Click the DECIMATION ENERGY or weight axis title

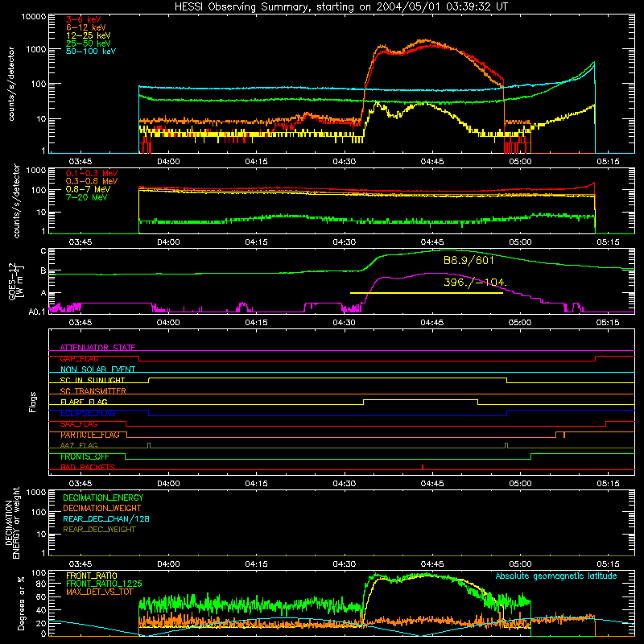[12, 522]
